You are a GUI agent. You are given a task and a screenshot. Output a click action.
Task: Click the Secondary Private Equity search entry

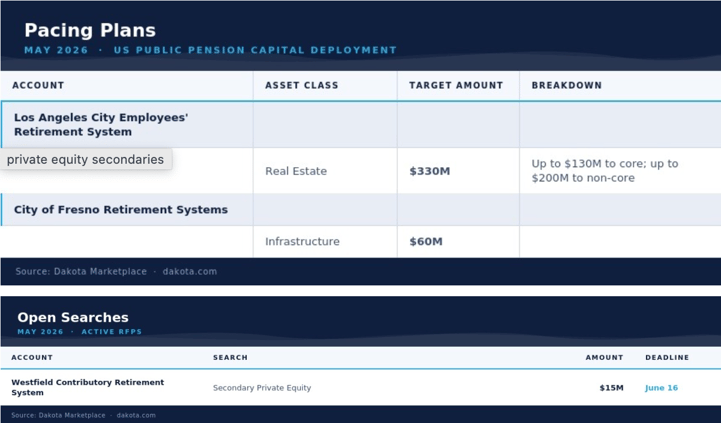(262, 388)
